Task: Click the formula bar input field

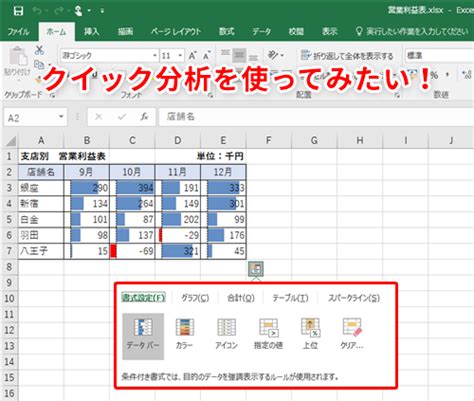Action: click(316, 117)
